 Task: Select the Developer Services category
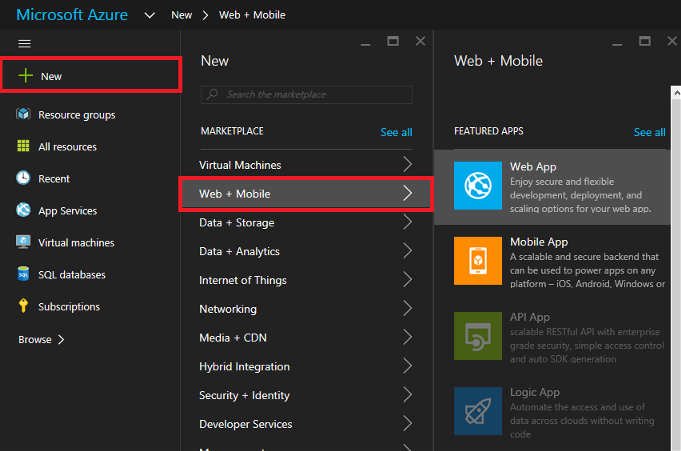coord(306,424)
